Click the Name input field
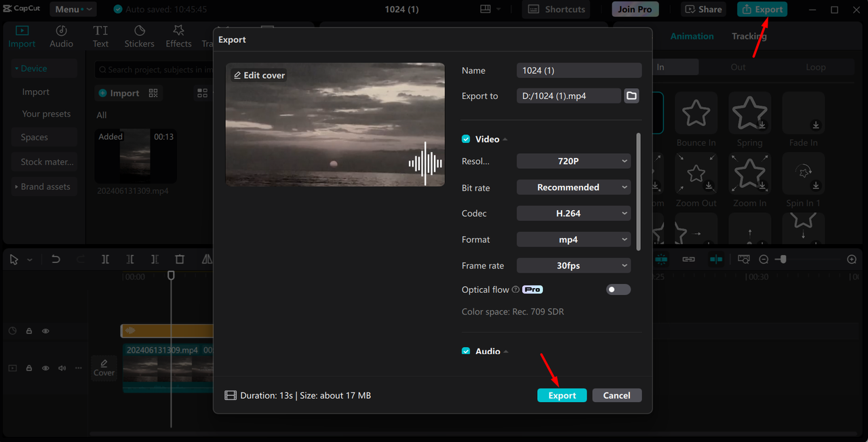Screen dimensions: 868x442 pyautogui.click(x=579, y=71)
